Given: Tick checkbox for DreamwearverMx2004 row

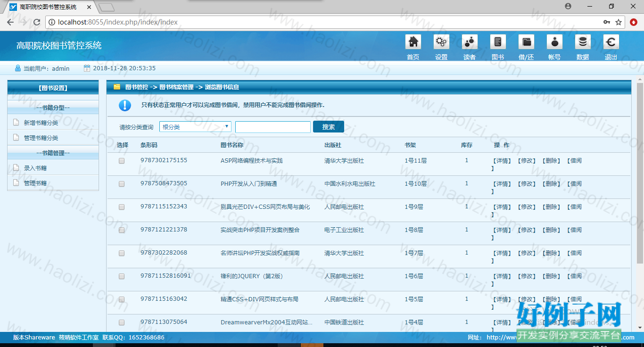Looking at the screenshot, I should pyautogui.click(x=122, y=322).
